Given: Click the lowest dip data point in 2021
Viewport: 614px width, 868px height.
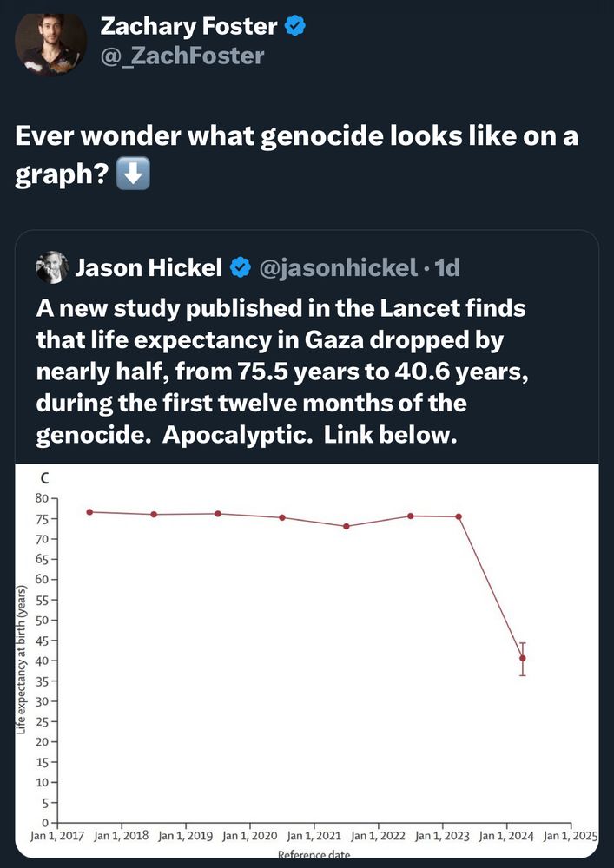Looking at the screenshot, I should [x=346, y=527].
